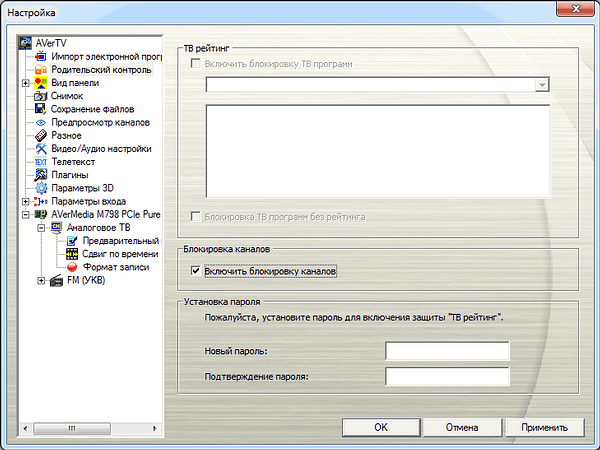Click the tree scrollbar left arrow
This screenshot has width=600, height=450.
(25, 428)
